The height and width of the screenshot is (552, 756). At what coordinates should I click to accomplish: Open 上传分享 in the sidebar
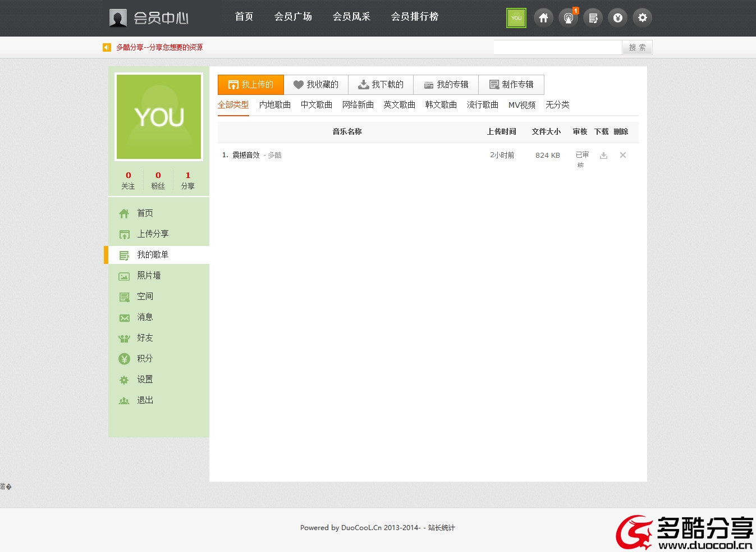153,234
